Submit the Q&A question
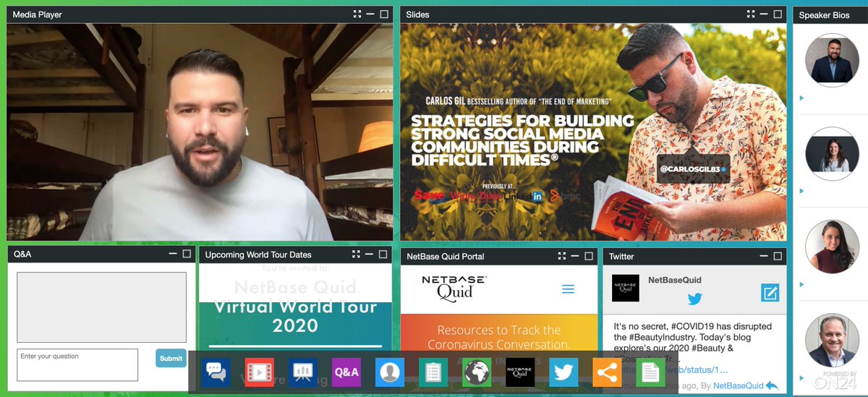 point(171,358)
